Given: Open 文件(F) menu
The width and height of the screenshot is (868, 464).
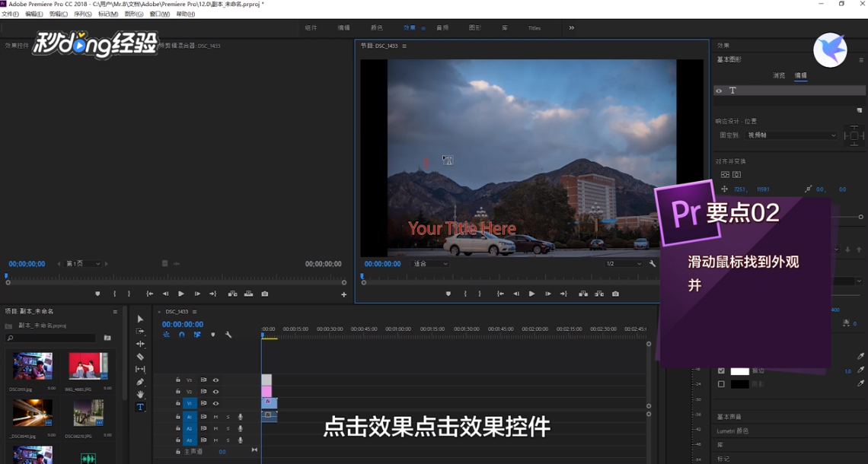Looking at the screenshot, I should pyautogui.click(x=10, y=14).
